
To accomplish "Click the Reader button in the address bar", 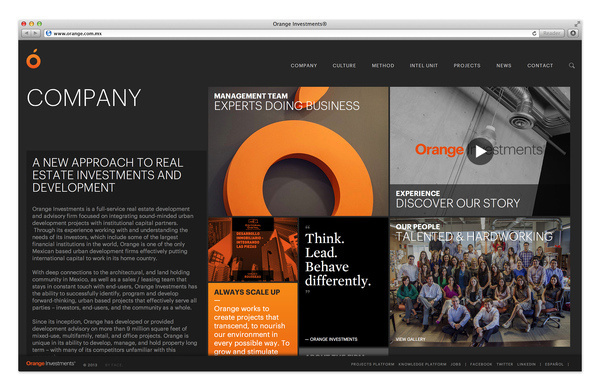I will [x=551, y=33].
